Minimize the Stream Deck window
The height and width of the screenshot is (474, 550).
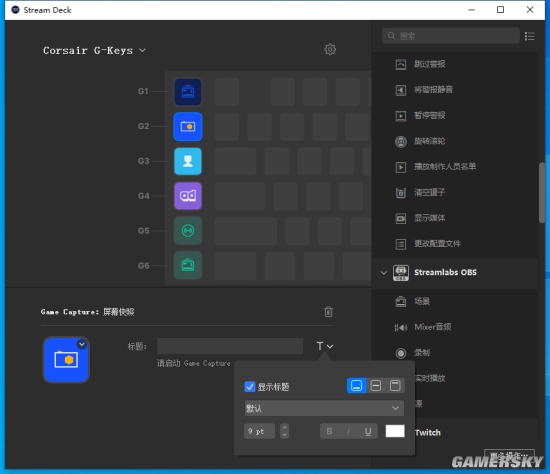[x=471, y=10]
